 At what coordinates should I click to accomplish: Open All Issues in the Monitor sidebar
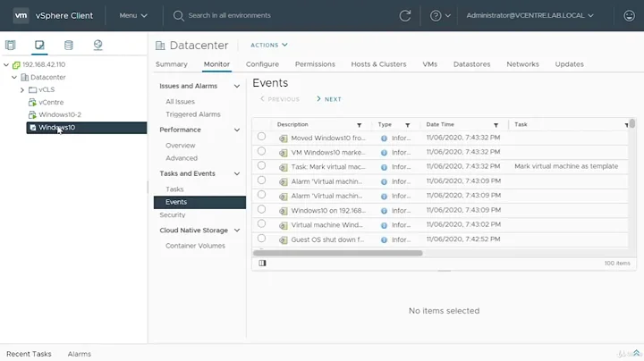point(181,102)
